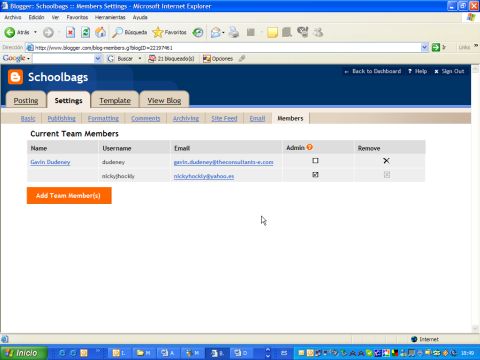Image resolution: width=480 pixels, height=360 pixels.
Task: Switch to the Posting tab
Action: click(26, 100)
